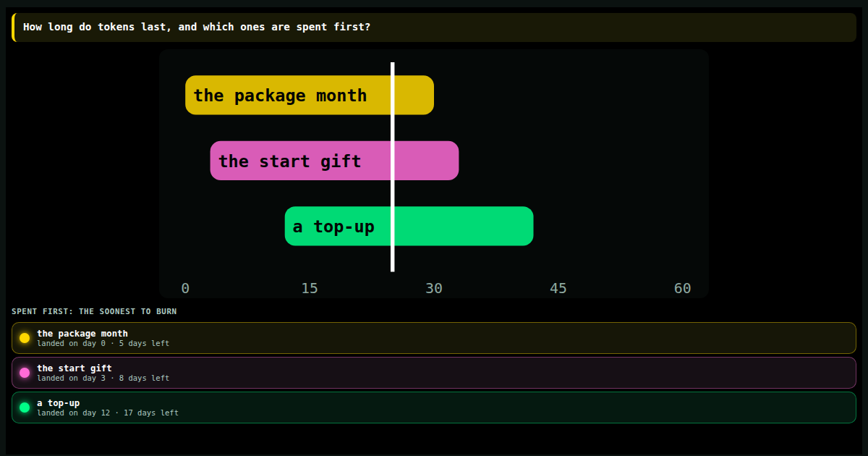868x456 pixels.
Task: Click the axis label 30
Action: point(434,288)
